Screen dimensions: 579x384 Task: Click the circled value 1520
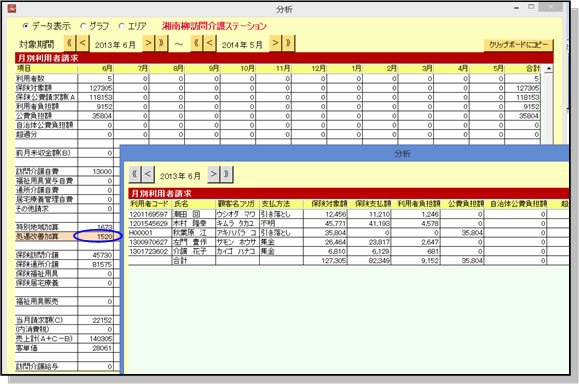tap(96, 236)
